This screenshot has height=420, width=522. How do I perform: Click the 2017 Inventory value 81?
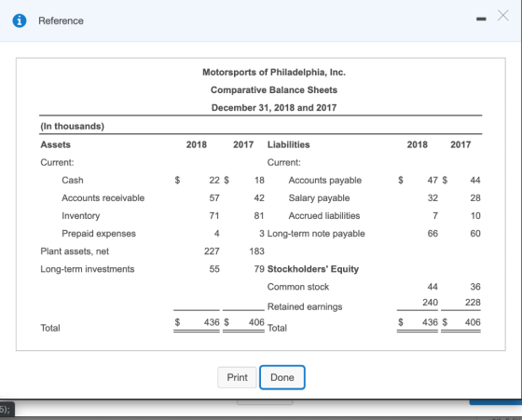tap(259, 216)
